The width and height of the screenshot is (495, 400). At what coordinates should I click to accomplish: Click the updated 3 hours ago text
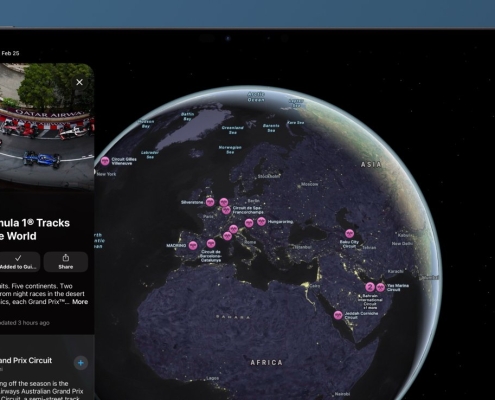pyautogui.click(x=25, y=323)
